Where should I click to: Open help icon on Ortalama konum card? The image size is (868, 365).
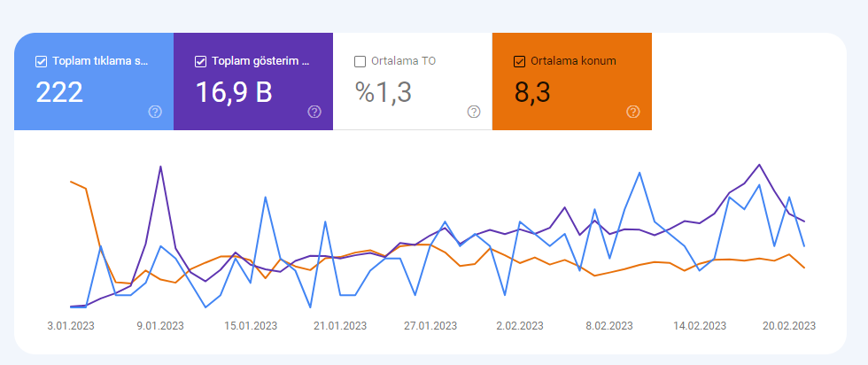click(x=633, y=112)
